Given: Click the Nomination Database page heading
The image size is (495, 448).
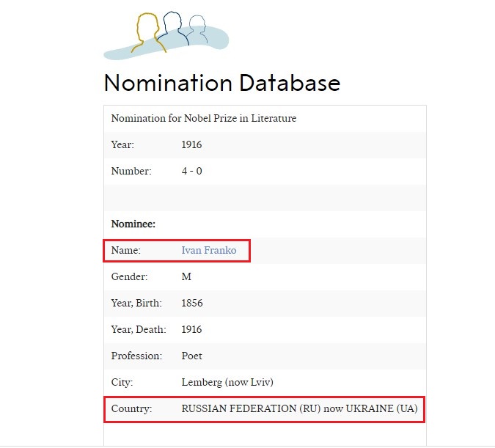Looking at the screenshot, I should pos(222,83).
